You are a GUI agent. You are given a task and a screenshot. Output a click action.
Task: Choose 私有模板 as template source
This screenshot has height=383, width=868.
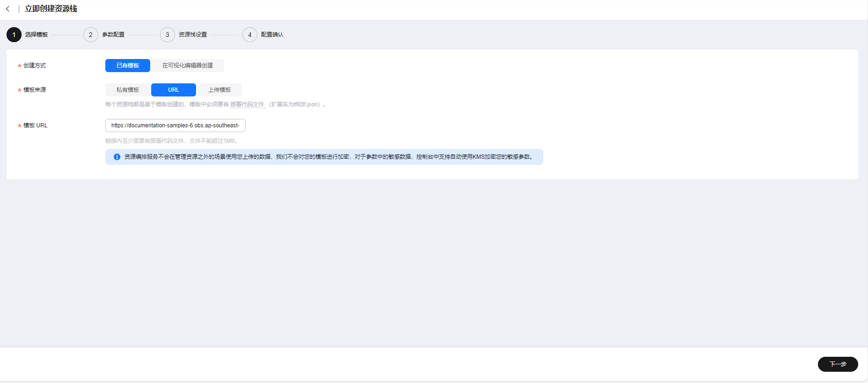(x=128, y=90)
